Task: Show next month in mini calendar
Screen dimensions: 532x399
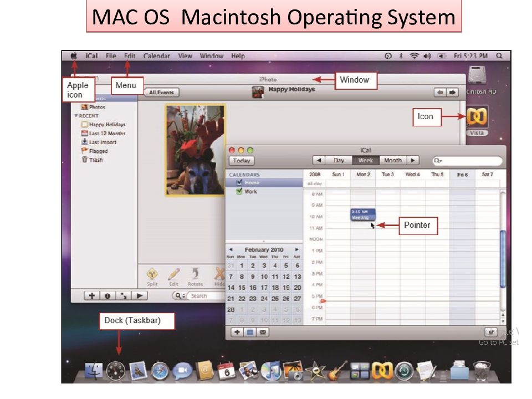Action: point(297,249)
